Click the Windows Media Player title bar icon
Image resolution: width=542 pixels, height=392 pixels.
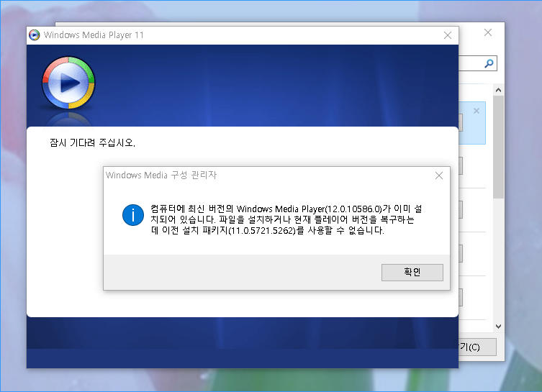tap(35, 35)
